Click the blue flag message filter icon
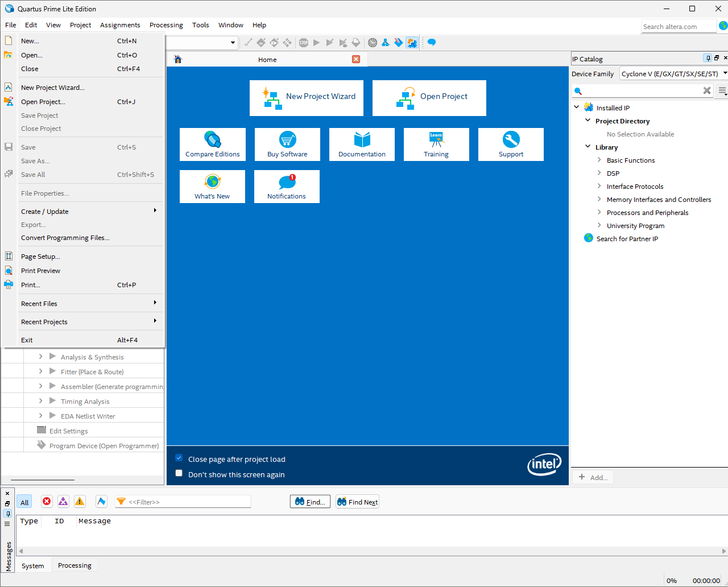Screen dimensions: 728x587 pyautogui.click(x=101, y=501)
